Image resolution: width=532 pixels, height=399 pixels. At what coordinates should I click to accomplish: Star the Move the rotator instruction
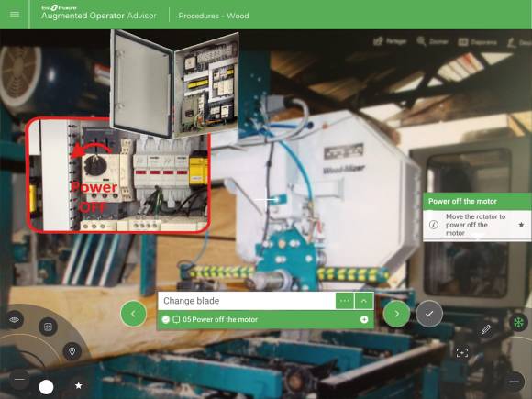tap(521, 225)
